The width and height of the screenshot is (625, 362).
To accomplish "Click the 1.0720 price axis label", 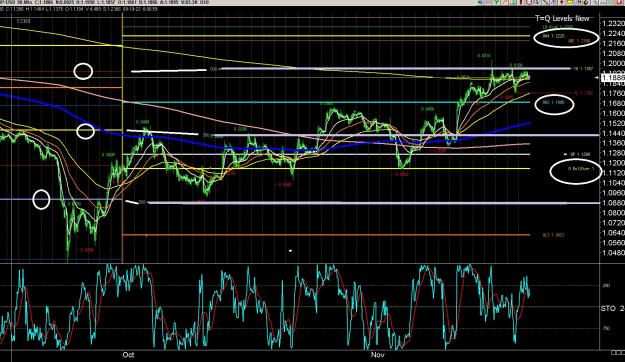I will [x=614, y=223].
